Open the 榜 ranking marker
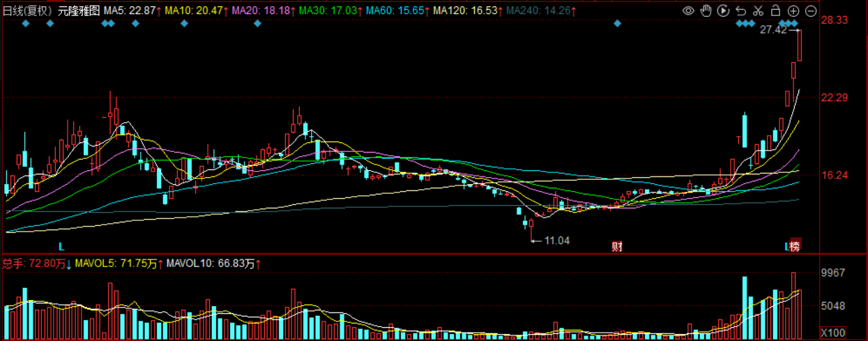The image size is (868, 341). [795, 245]
